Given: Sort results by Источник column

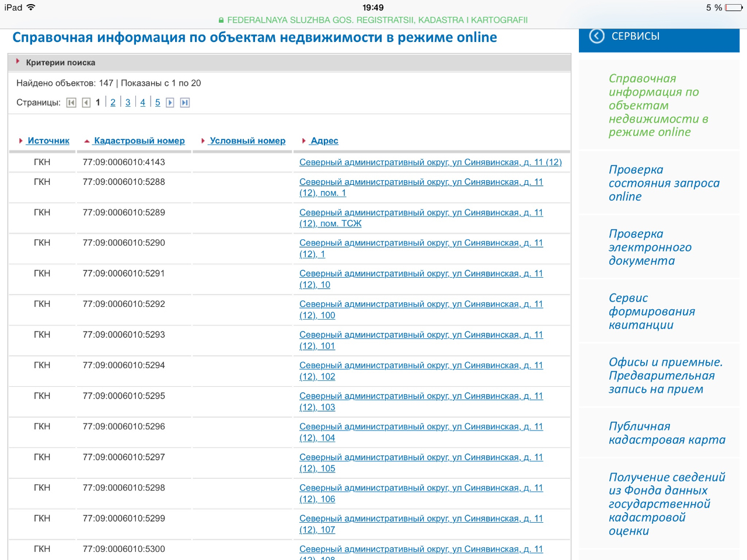Looking at the screenshot, I should pyautogui.click(x=48, y=141).
